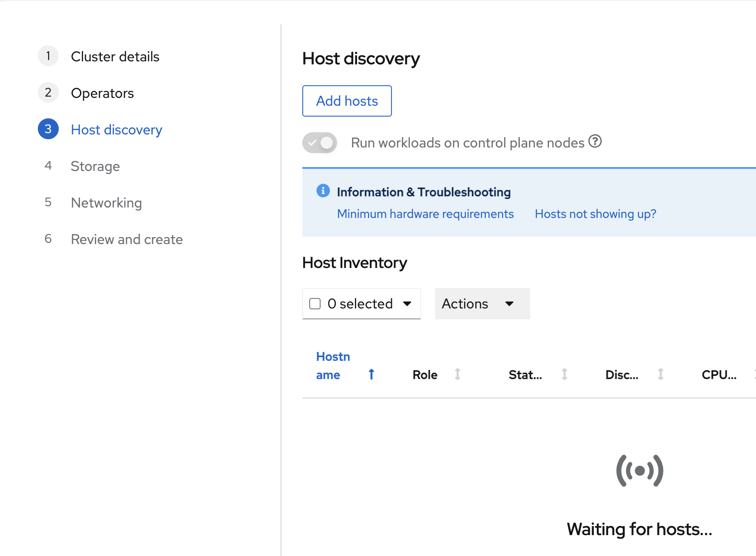Sort hosts by Hostname arrow
The image size is (756, 556).
371,374
